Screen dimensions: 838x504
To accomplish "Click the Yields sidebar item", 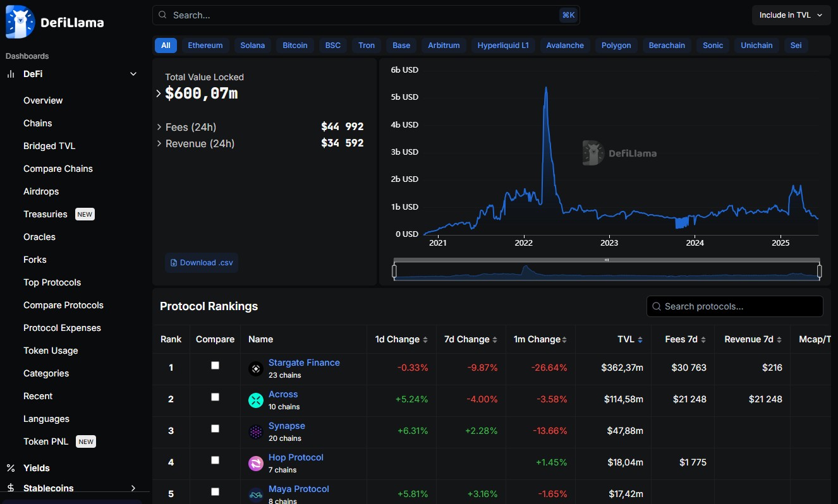I will [37, 468].
